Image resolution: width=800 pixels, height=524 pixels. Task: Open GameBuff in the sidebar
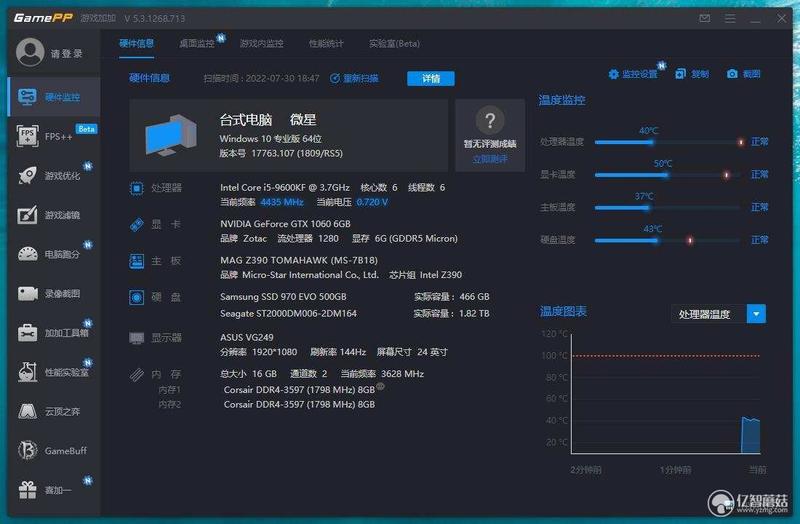[x=54, y=451]
